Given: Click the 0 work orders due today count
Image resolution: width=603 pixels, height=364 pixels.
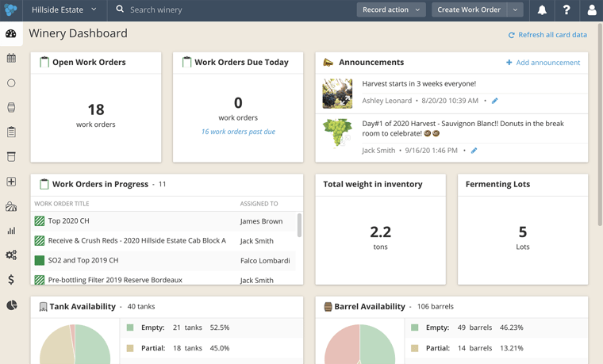Looking at the screenshot, I should (238, 102).
